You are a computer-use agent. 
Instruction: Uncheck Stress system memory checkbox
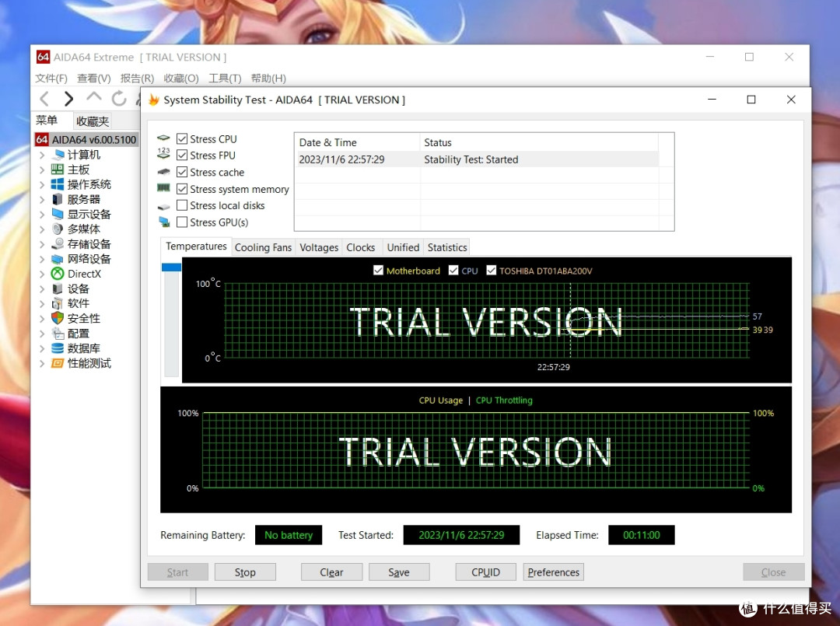pyautogui.click(x=182, y=189)
